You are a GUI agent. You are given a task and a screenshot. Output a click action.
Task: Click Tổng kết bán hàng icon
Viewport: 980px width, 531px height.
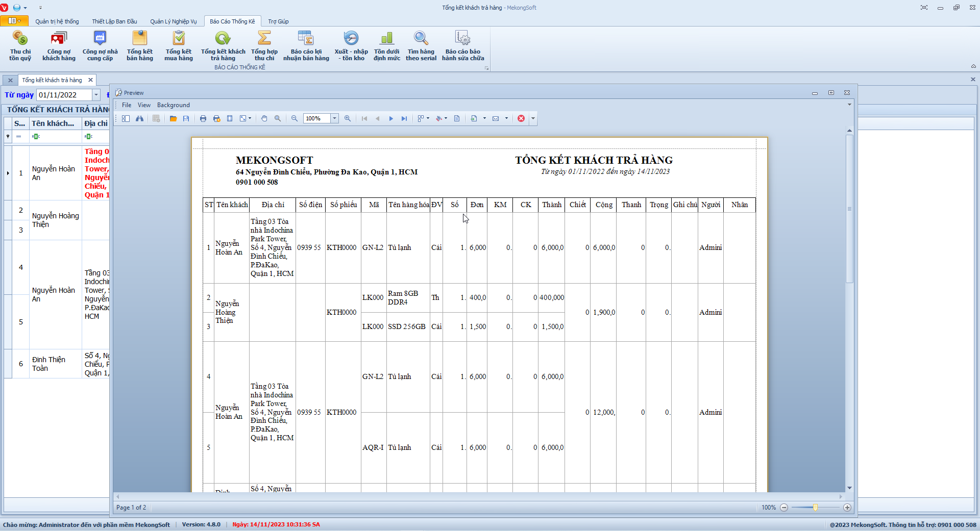pos(139,45)
